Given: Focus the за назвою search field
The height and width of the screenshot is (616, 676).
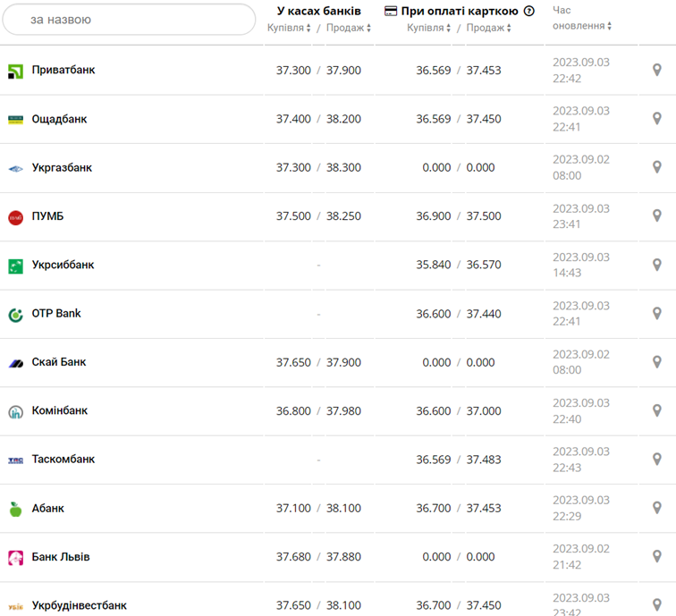Looking at the screenshot, I should coord(129,20).
